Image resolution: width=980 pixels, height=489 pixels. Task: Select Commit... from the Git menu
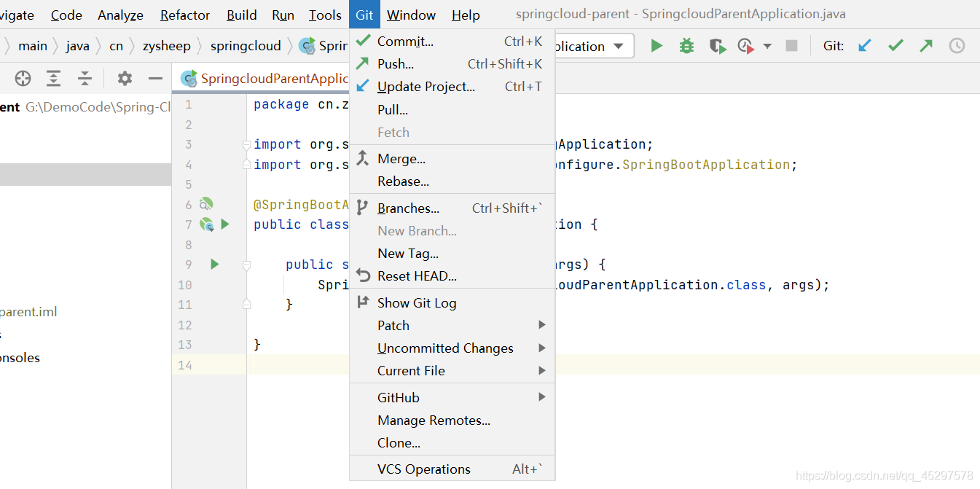pos(405,42)
